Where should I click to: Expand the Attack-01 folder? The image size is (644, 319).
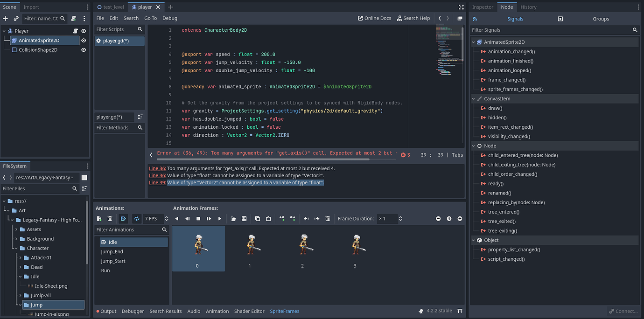click(x=20, y=258)
